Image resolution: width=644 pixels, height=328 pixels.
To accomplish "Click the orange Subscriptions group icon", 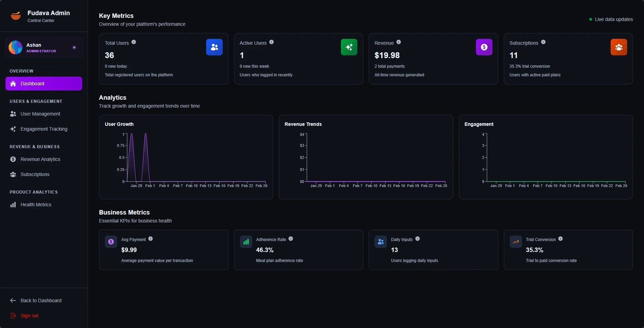I will click(619, 47).
